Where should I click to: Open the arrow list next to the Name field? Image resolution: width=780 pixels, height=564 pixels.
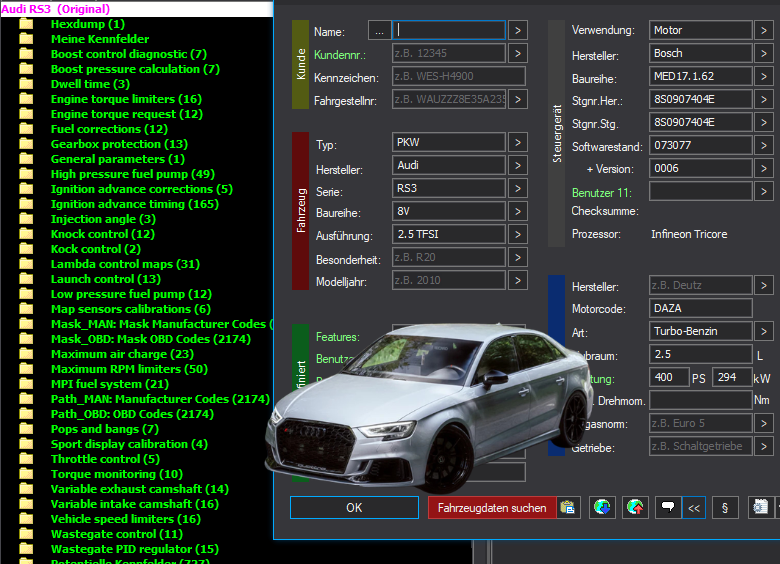pos(517,30)
